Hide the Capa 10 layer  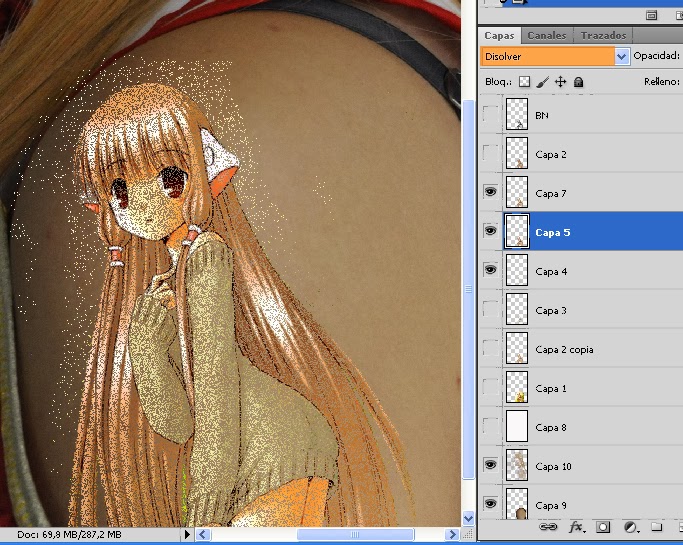tap(491, 465)
